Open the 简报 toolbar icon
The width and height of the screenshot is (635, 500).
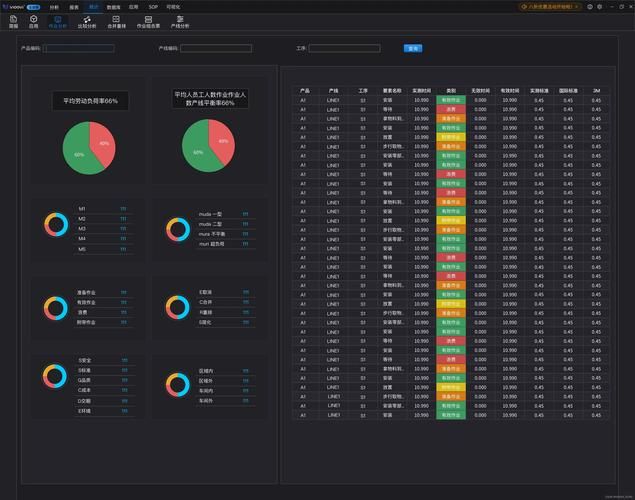[x=13, y=21]
